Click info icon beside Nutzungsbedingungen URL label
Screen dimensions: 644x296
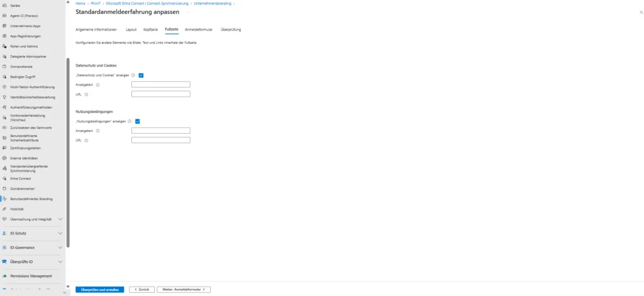coord(86,140)
